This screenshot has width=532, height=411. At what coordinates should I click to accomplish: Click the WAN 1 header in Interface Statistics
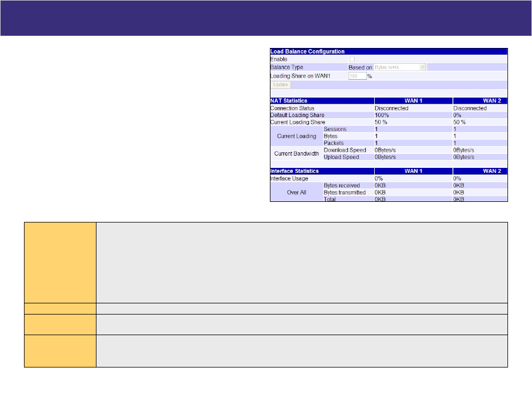click(414, 171)
